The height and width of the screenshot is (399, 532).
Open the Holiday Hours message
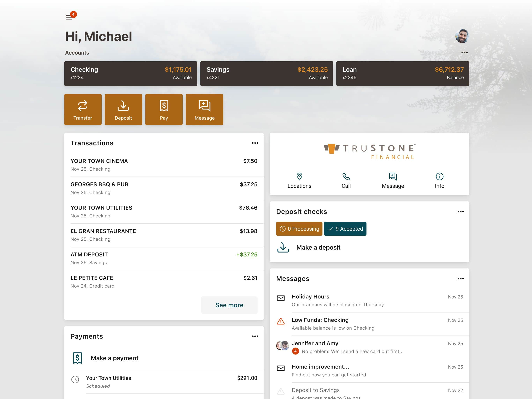click(369, 301)
